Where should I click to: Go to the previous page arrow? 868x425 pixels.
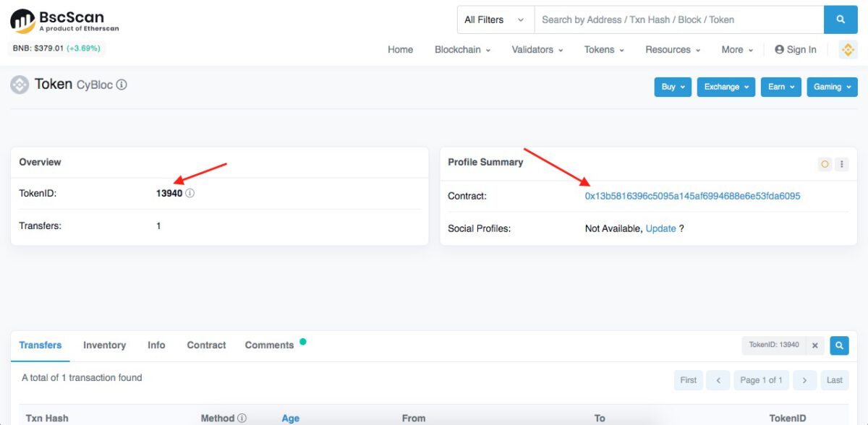point(718,380)
